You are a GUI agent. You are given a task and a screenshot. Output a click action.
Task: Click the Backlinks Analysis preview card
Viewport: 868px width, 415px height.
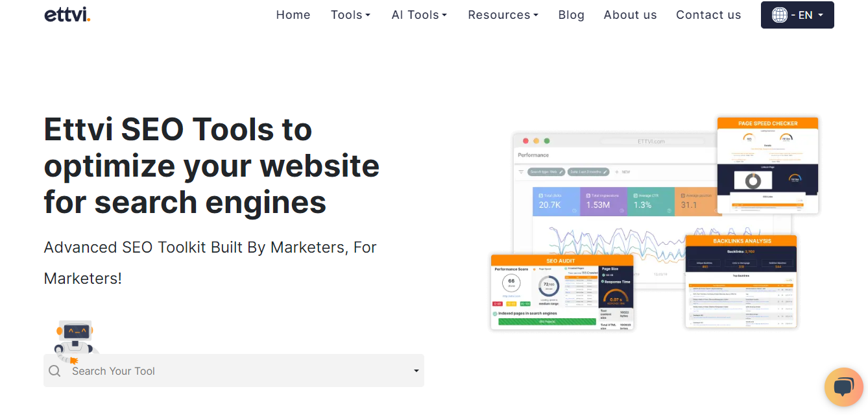point(741,281)
